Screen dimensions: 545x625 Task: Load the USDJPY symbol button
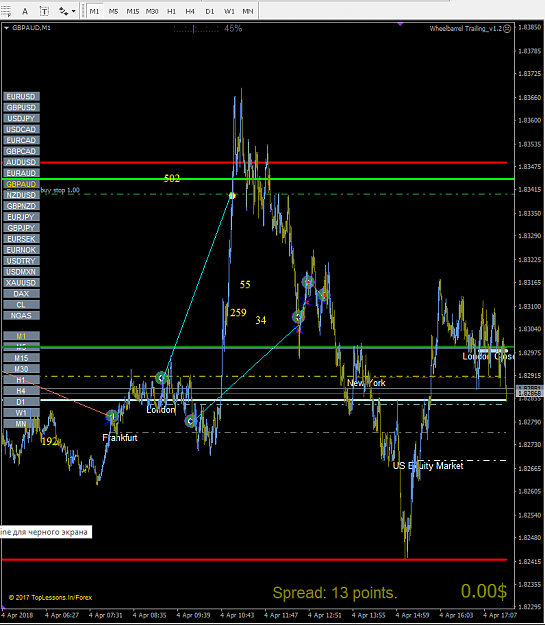point(21,118)
